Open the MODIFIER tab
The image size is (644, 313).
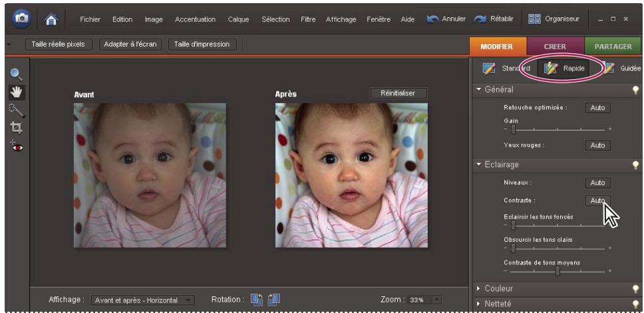[x=498, y=47]
